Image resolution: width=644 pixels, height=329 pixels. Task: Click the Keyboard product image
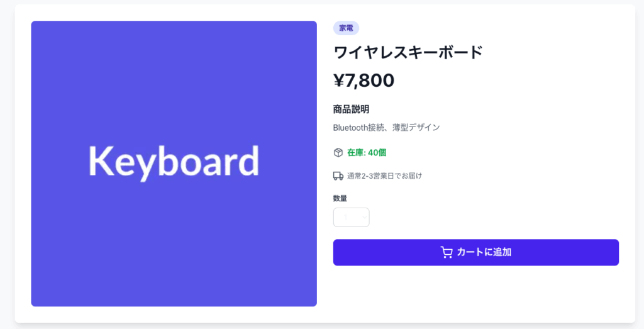point(174,164)
